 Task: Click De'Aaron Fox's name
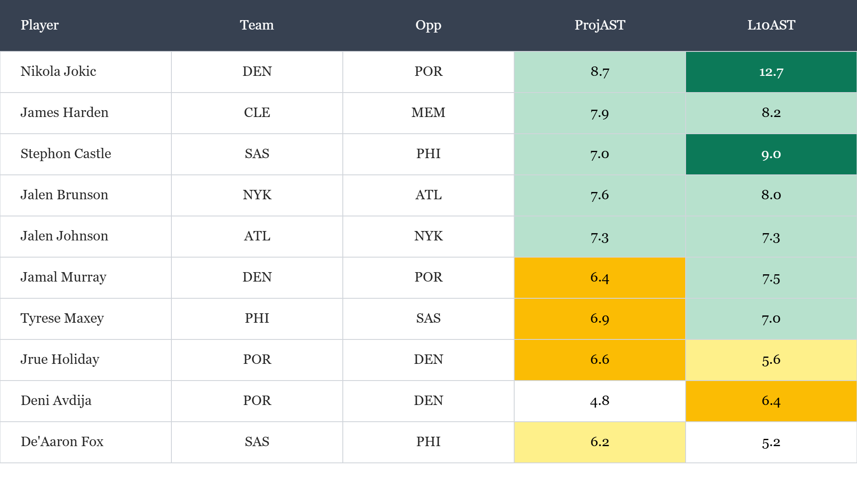click(x=62, y=442)
